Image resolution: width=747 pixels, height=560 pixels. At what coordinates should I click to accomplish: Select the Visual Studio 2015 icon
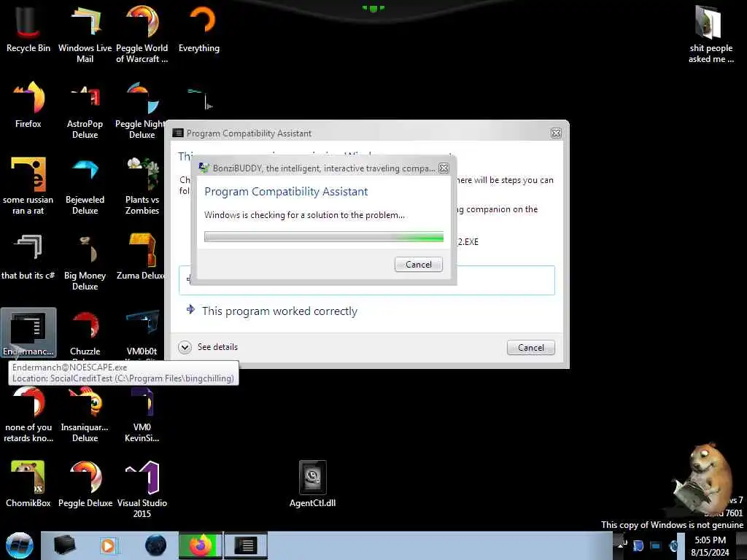tap(142, 489)
